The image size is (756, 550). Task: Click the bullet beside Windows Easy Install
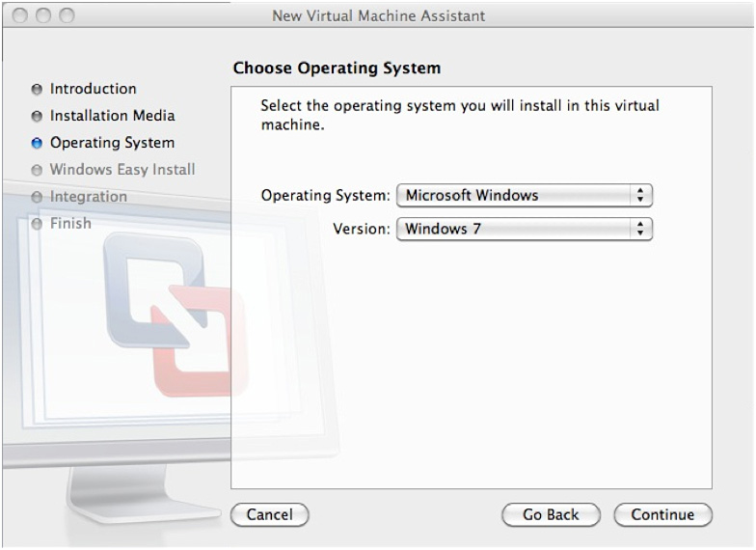(37, 170)
